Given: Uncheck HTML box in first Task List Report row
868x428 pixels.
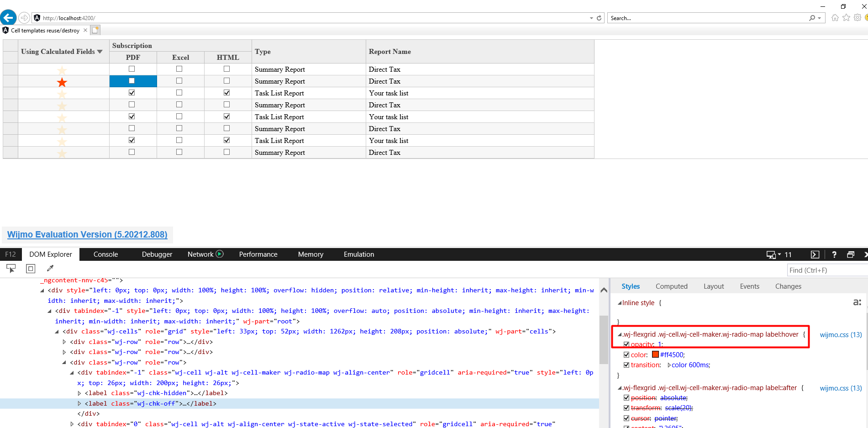Looking at the screenshot, I should [227, 93].
